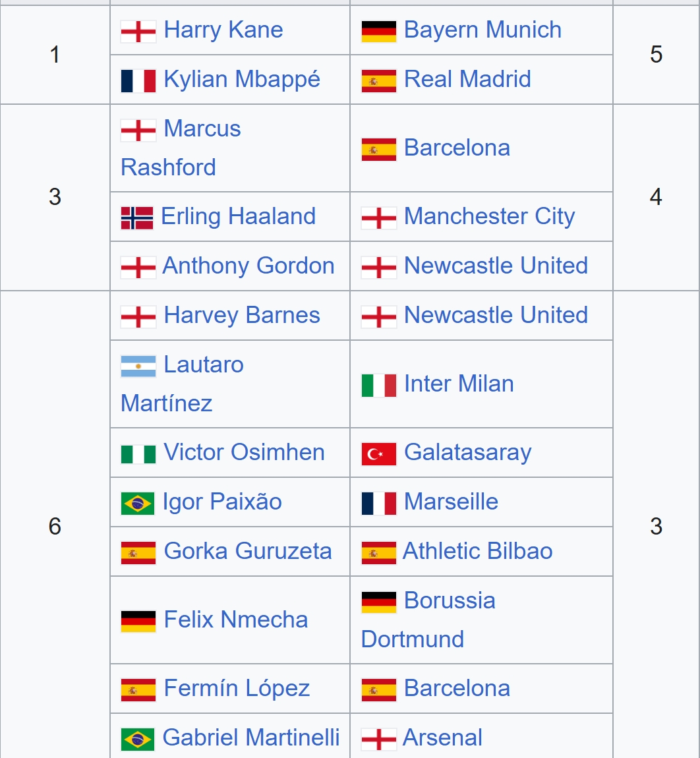Click the Brazil flag beside Igor Paixão
Viewport: 700px width, 758px height.
(138, 503)
